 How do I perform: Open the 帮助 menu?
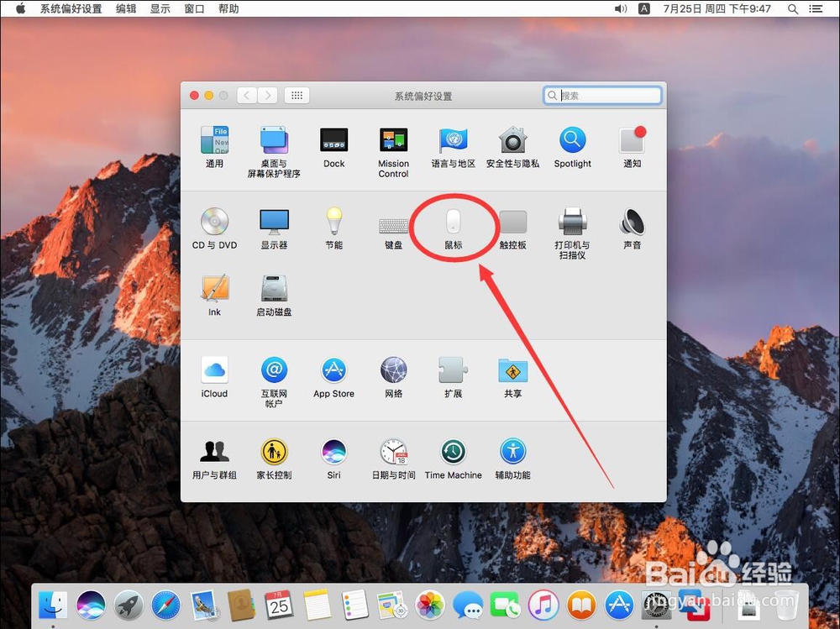click(x=228, y=8)
